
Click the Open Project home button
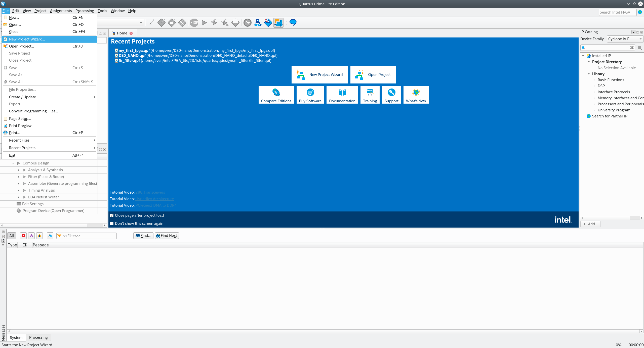373,75
